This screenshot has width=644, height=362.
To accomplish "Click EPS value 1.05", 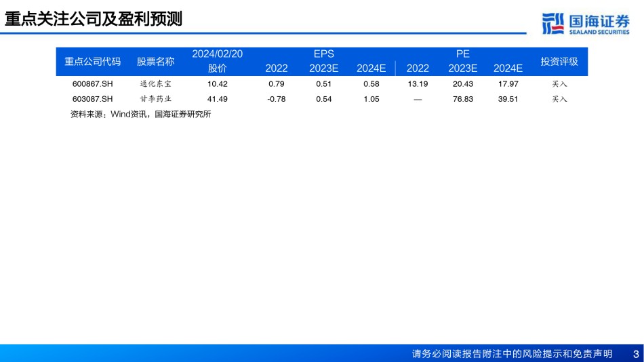I will point(371,99).
